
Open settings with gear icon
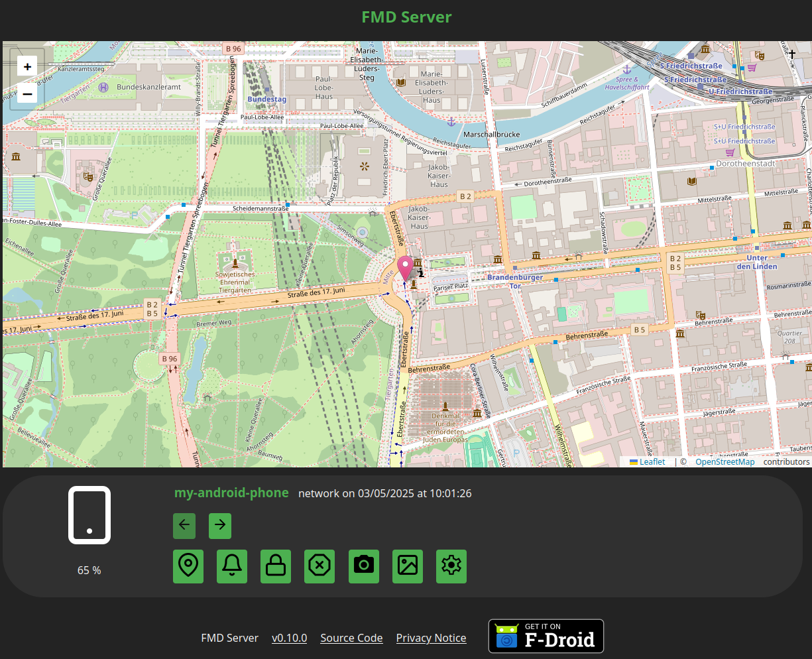451,566
